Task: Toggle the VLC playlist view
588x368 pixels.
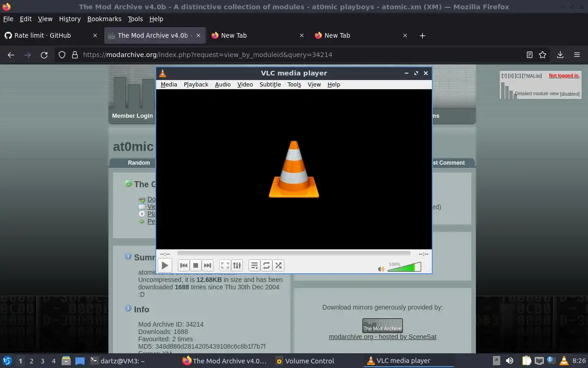Action: click(254, 265)
